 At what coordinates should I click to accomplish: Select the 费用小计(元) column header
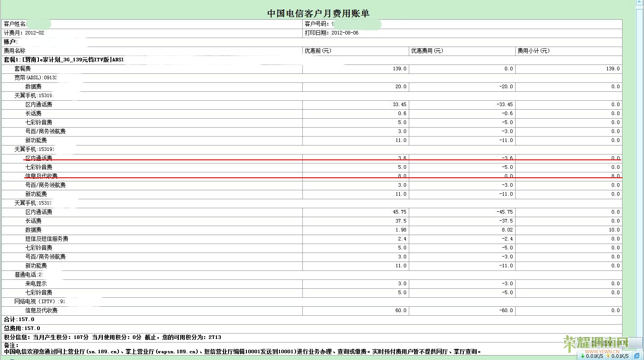(x=534, y=51)
